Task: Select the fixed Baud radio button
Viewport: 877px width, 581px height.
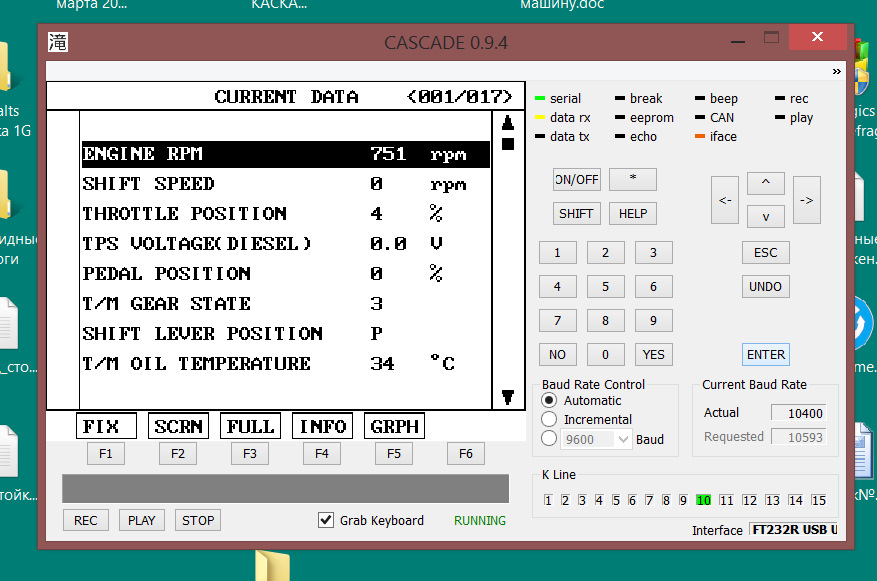Action: pos(549,439)
